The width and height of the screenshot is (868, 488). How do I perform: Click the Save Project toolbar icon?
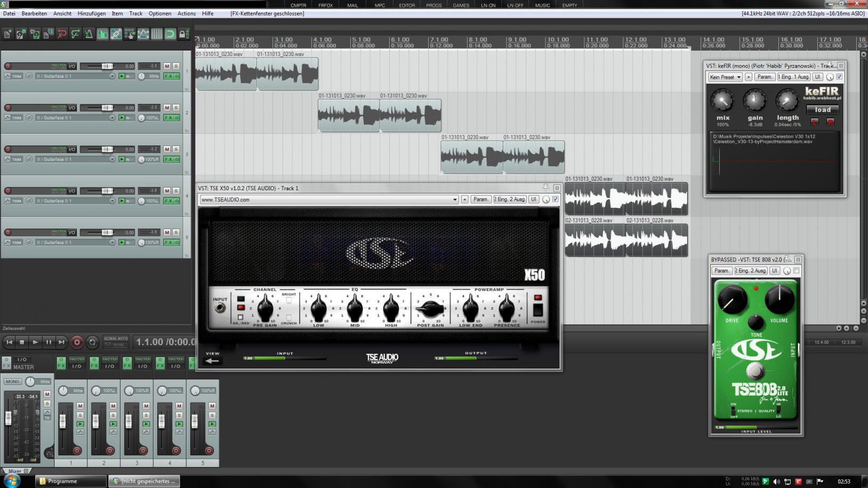pos(35,34)
